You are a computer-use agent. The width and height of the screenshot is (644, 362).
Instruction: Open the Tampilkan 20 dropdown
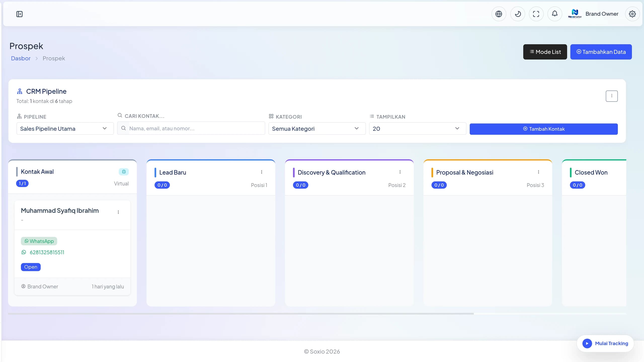418,128
